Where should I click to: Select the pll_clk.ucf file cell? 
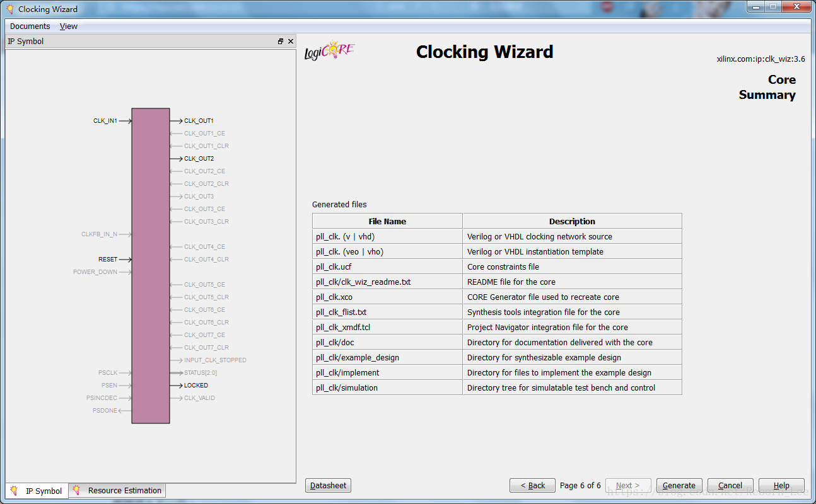pyautogui.click(x=387, y=266)
